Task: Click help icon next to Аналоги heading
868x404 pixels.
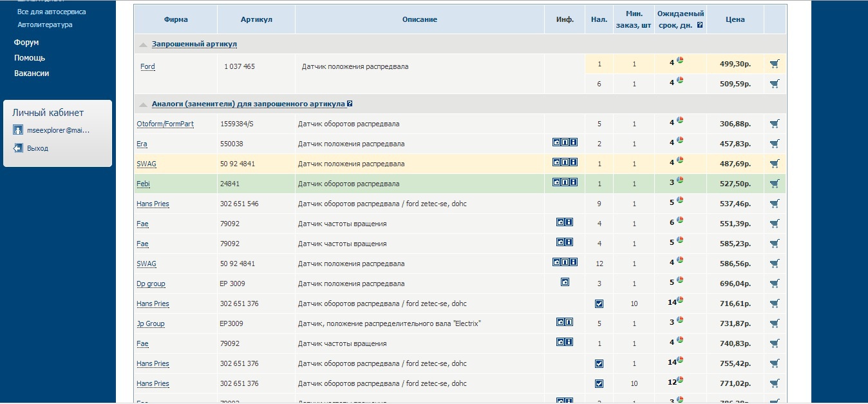Action: point(350,104)
